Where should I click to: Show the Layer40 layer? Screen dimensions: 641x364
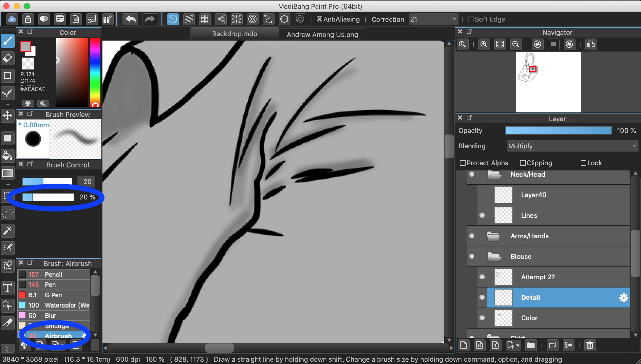(x=482, y=195)
